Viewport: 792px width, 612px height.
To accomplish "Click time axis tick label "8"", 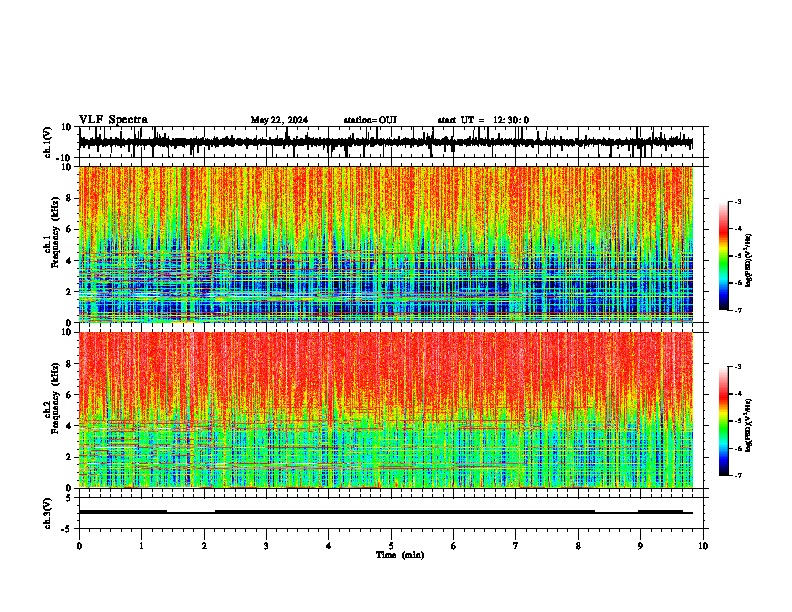I will [x=578, y=546].
